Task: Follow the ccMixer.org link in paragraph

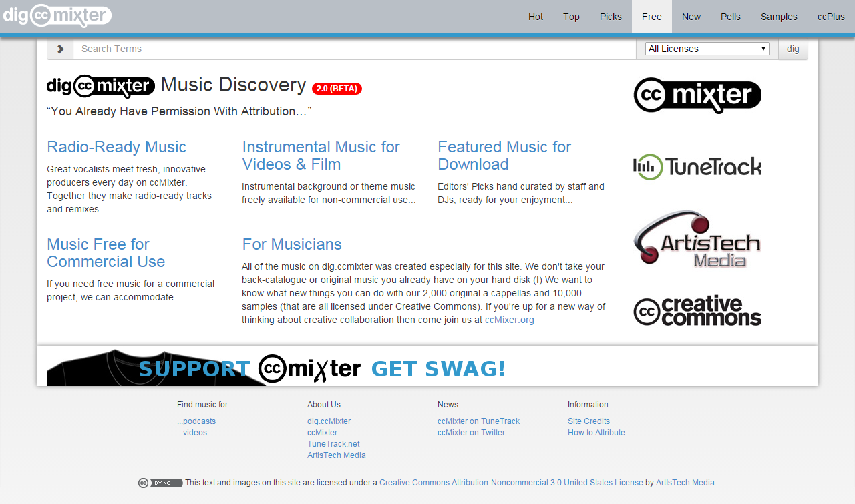Action: coord(509,320)
